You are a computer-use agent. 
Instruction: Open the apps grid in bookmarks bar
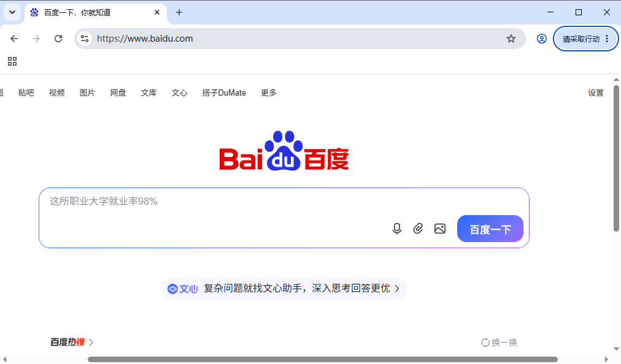tap(12, 61)
